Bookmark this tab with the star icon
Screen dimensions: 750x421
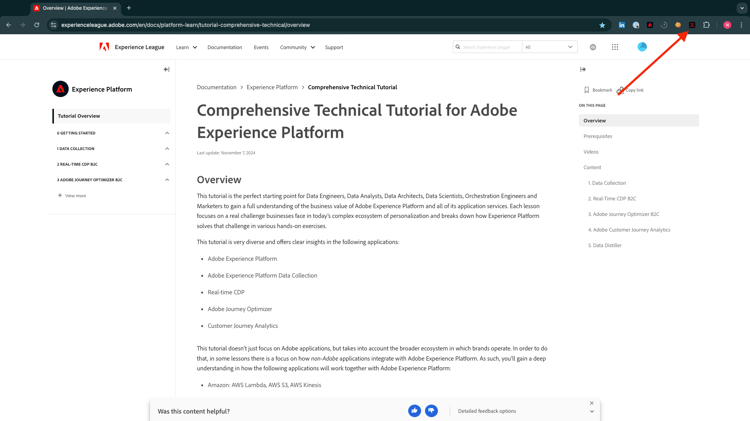[x=602, y=25]
